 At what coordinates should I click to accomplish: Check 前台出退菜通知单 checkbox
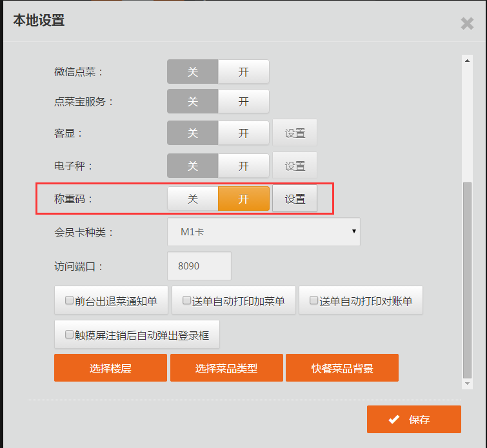(x=69, y=300)
